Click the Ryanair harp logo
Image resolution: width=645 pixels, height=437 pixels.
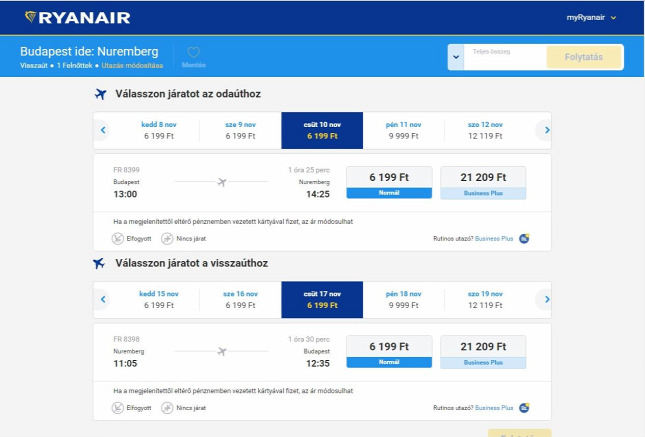pos(30,17)
